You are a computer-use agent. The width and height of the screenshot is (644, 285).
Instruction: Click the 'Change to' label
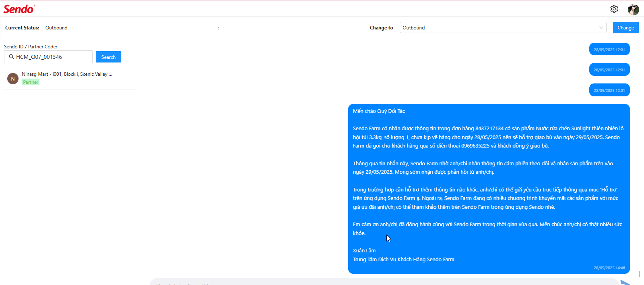click(382, 28)
